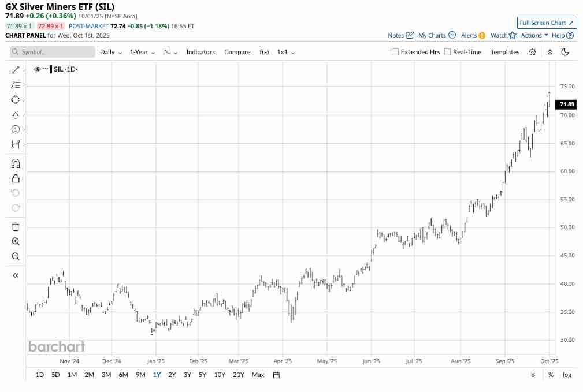Image resolution: width=583 pixels, height=392 pixels.
Task: Open the custom date range calendar
Action: click(276, 375)
